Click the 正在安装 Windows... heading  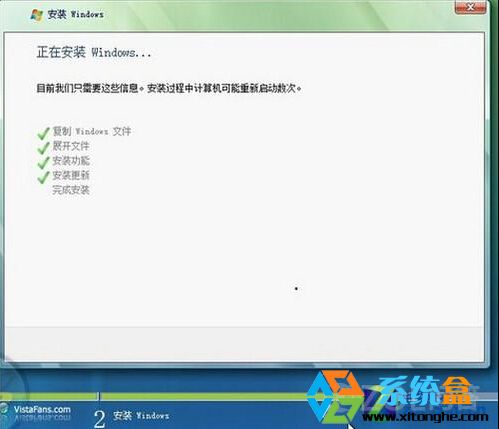(x=94, y=52)
